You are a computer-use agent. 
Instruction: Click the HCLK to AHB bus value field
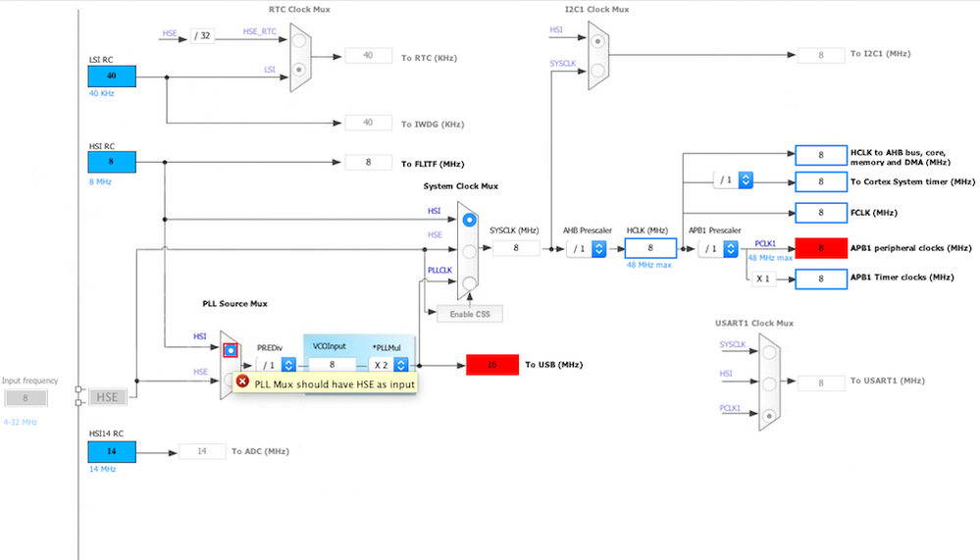(x=821, y=155)
